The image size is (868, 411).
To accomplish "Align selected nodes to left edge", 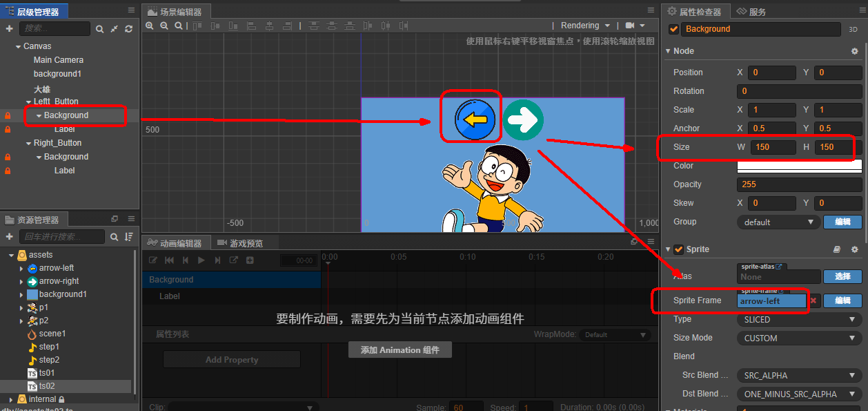I will [251, 26].
